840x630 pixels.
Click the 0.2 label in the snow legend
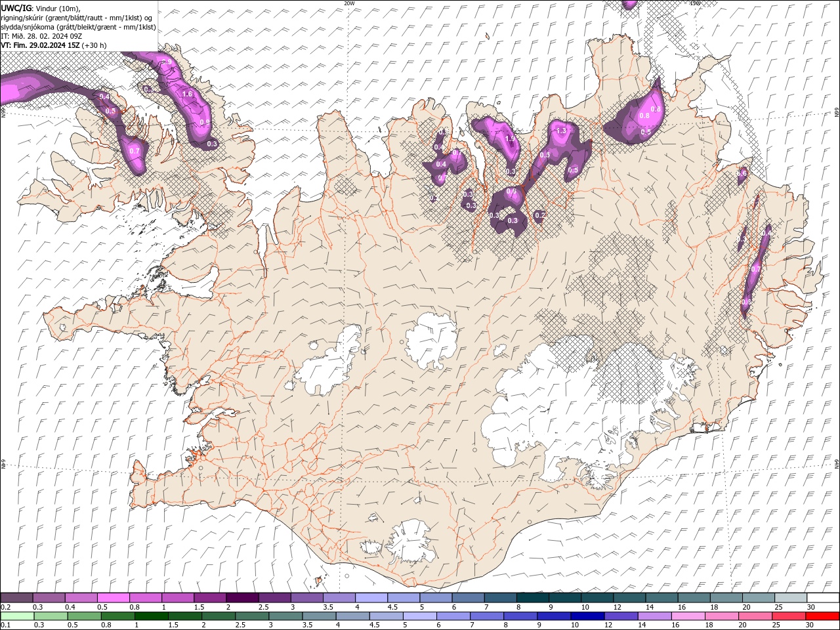[6, 607]
